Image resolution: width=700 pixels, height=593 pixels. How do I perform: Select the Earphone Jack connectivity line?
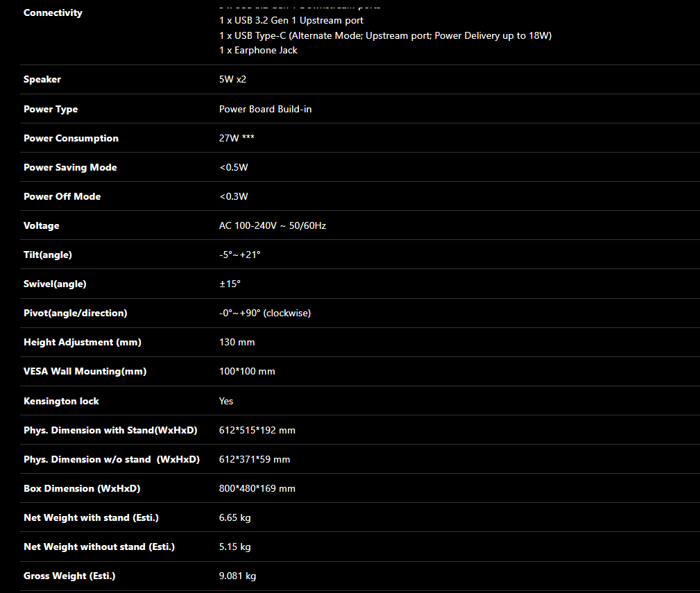pyautogui.click(x=258, y=51)
